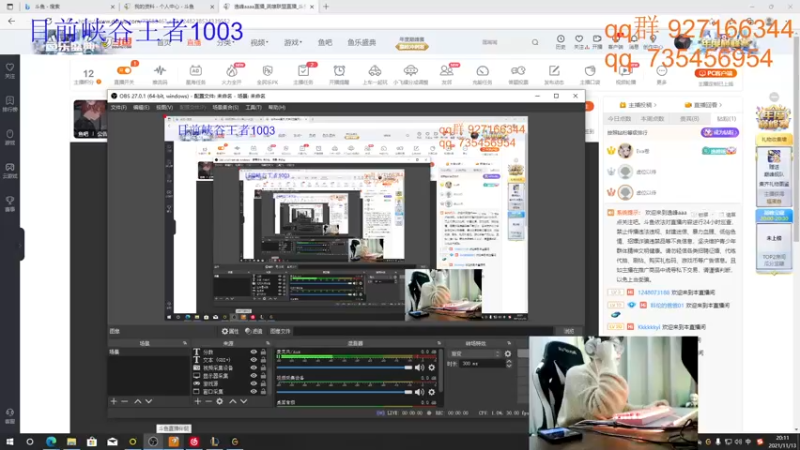Open OBS Studio from Windows taskbar
Viewport: 800px width, 450px height.
[x=153, y=442]
